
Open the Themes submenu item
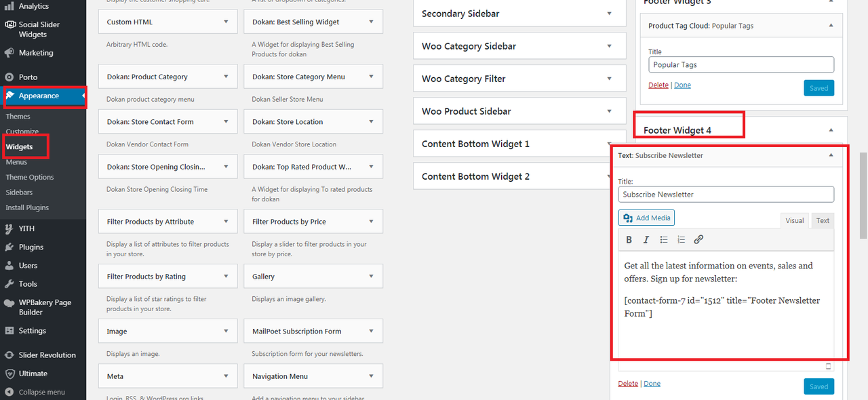[x=18, y=117]
